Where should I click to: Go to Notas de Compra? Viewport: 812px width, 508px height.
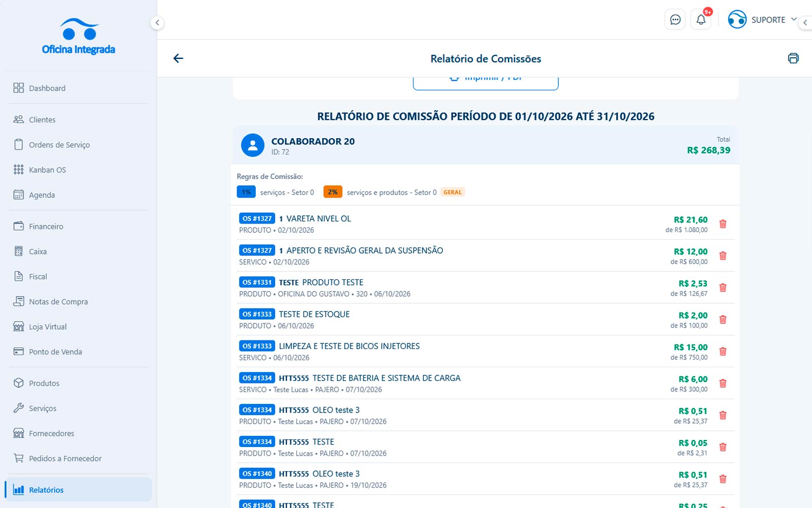pyautogui.click(x=78, y=301)
